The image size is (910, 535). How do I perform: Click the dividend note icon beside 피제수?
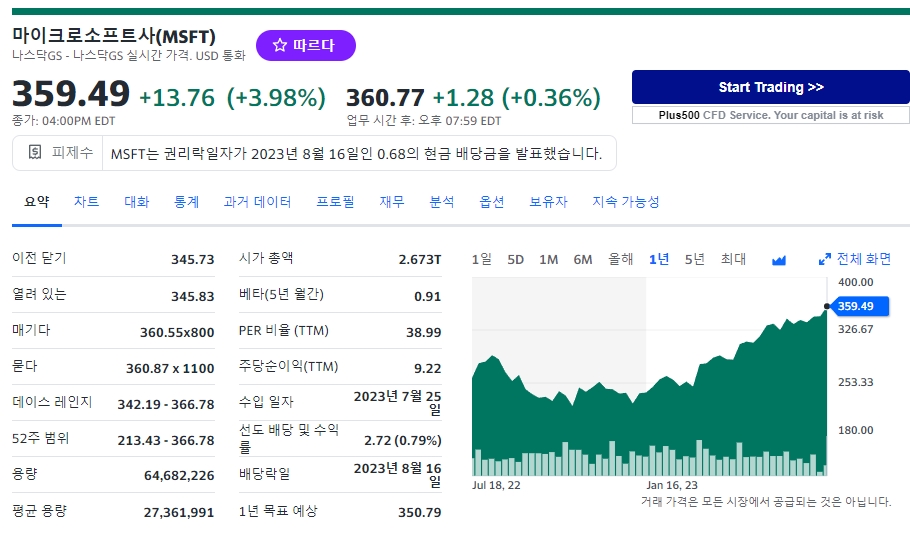[x=35, y=152]
